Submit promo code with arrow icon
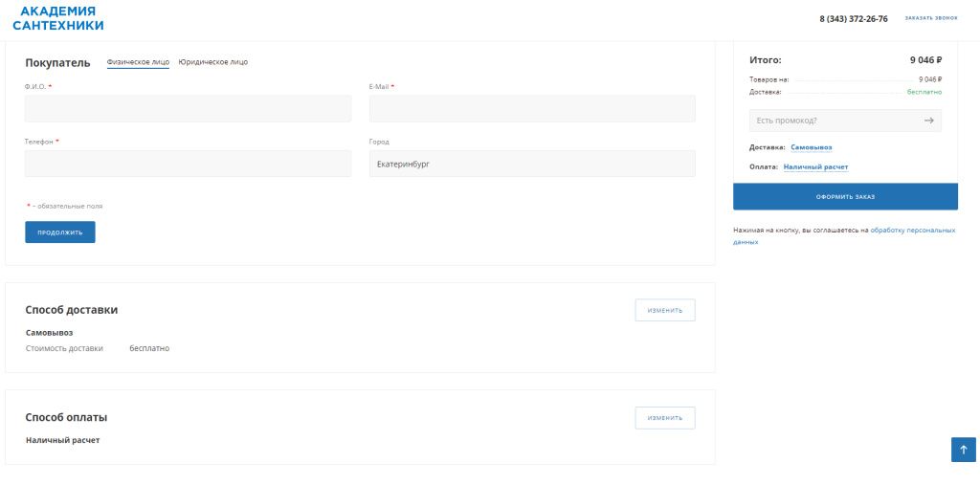Image resolution: width=980 pixels, height=485 pixels. (x=928, y=121)
